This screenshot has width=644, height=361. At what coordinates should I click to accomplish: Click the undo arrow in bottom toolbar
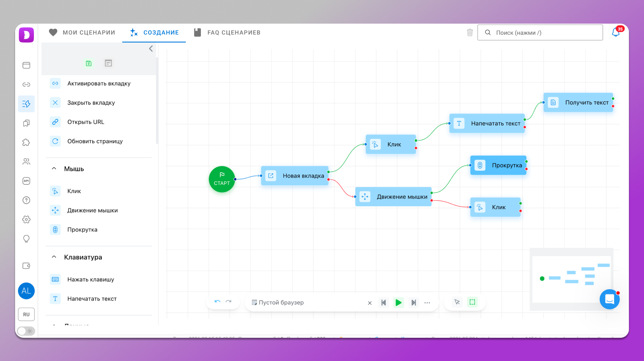point(217,302)
